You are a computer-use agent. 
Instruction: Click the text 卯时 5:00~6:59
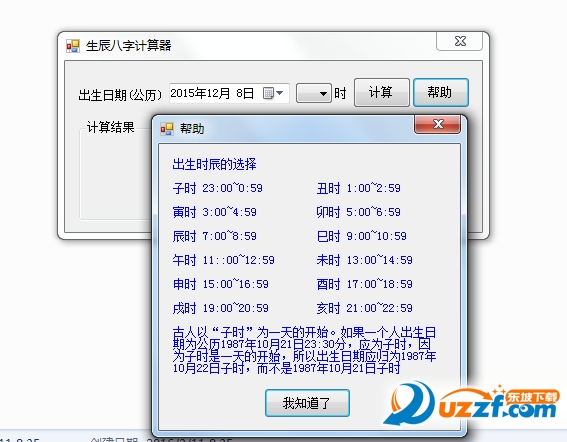pyautogui.click(x=358, y=212)
